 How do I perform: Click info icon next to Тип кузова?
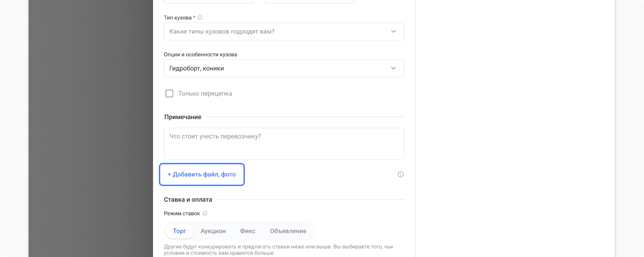tap(200, 18)
